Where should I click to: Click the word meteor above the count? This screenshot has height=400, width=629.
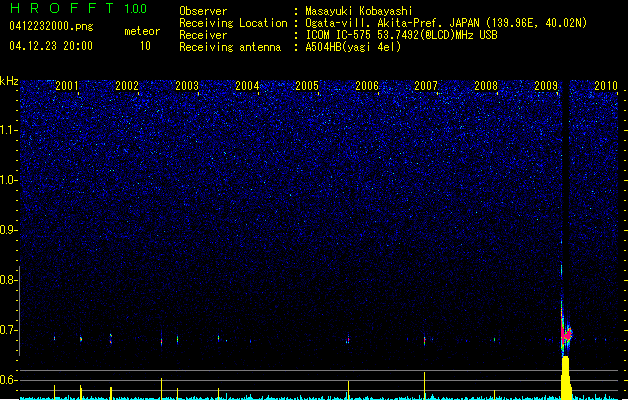pos(142,31)
